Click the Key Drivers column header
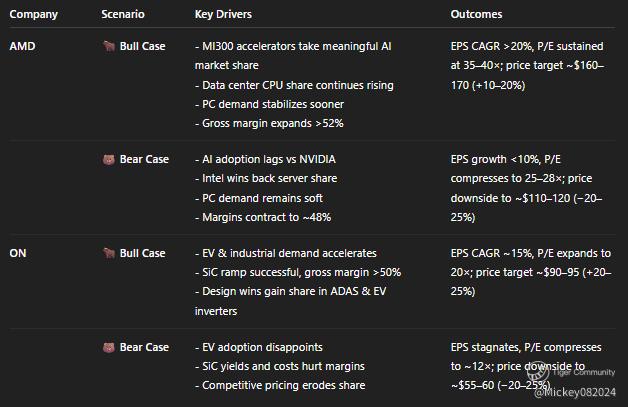The image size is (628, 407). 223,15
